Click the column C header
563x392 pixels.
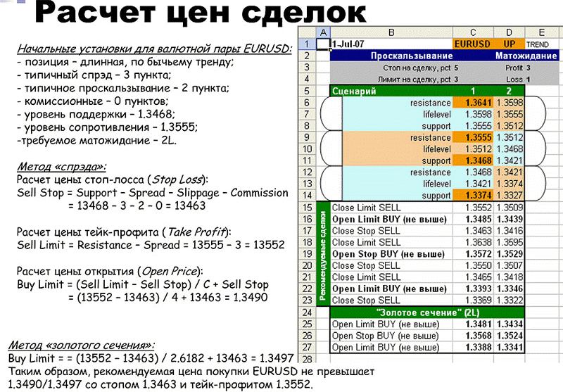click(473, 32)
